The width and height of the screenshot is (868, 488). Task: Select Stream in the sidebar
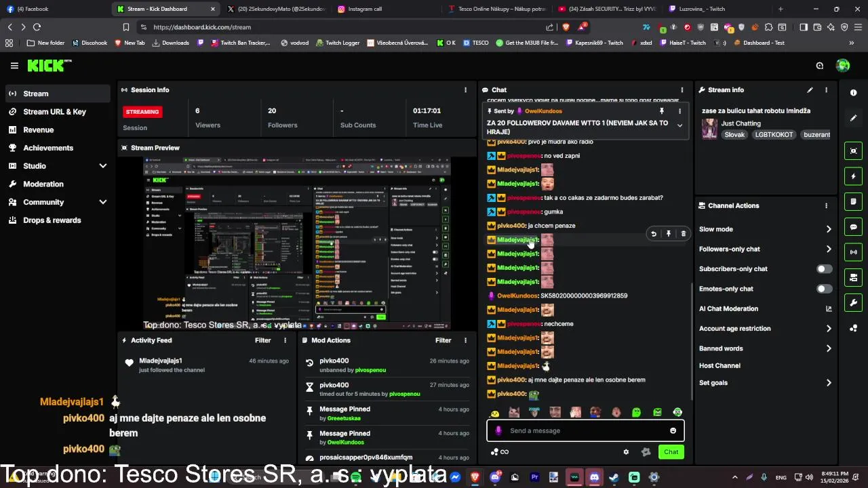[x=57, y=94]
